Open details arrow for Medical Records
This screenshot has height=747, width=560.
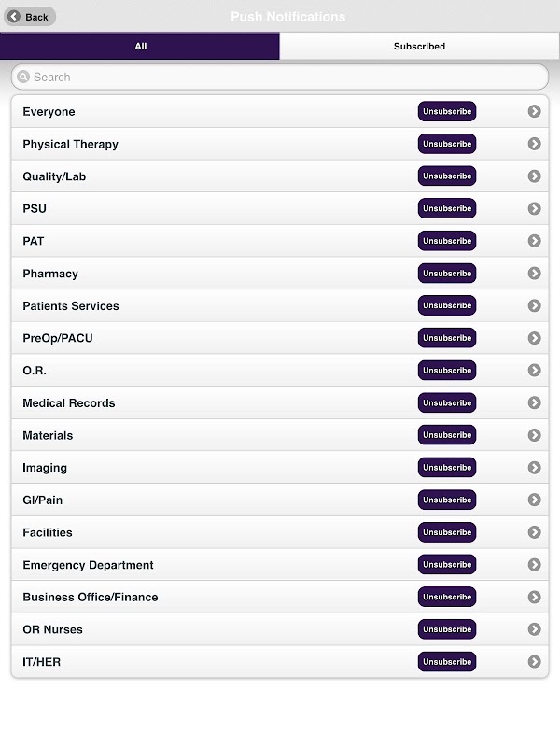[x=534, y=403]
